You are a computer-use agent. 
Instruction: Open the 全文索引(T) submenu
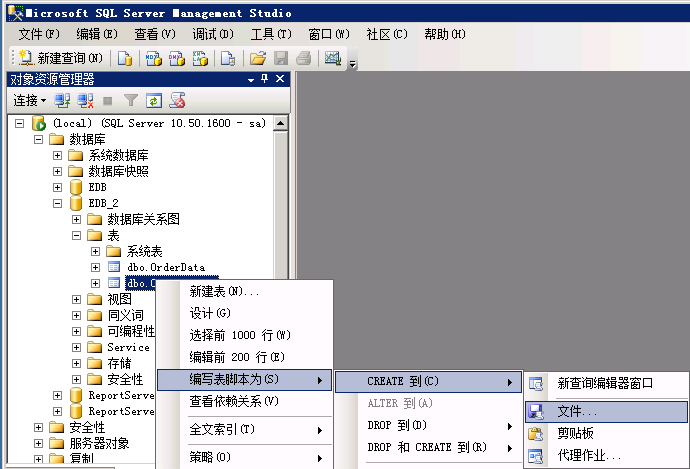244,429
